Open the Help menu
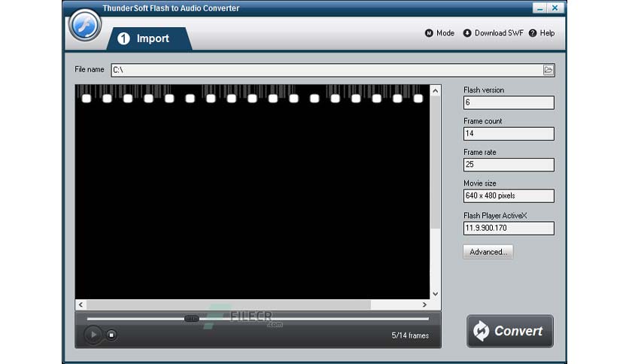 click(542, 33)
